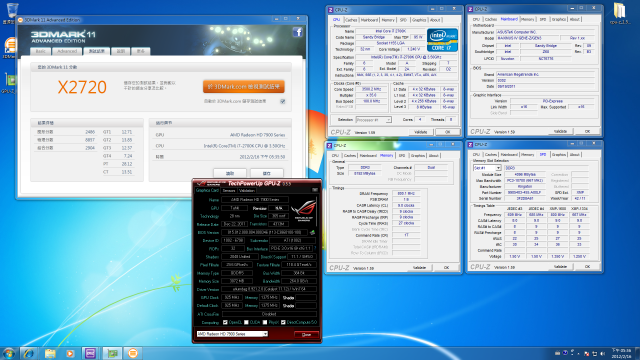Open the Processor #1 selection dropdown in CPU-Z
Viewport: 640px width, 360px height.
coord(373,120)
